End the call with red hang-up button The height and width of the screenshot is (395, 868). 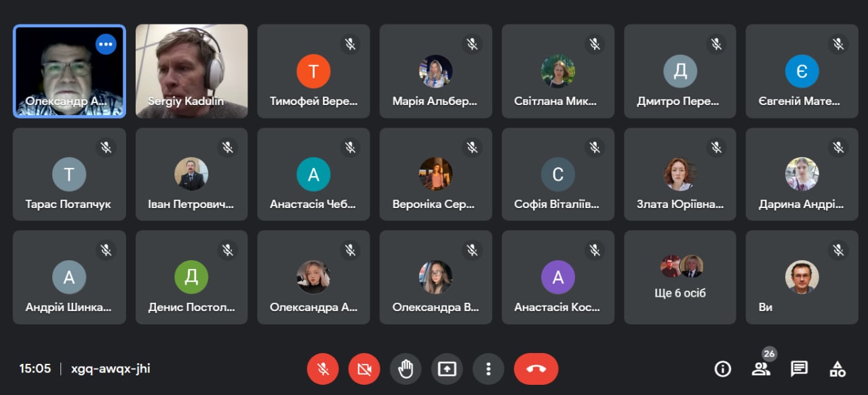pyautogui.click(x=536, y=369)
